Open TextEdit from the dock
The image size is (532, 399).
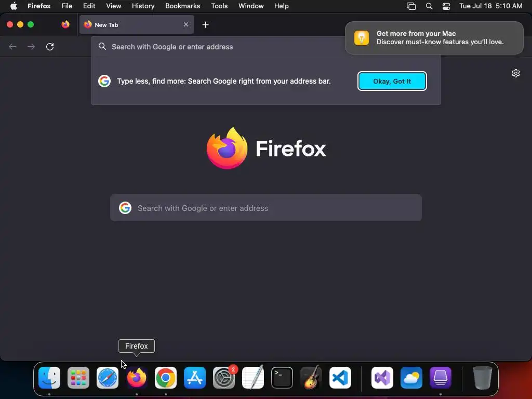click(x=253, y=378)
